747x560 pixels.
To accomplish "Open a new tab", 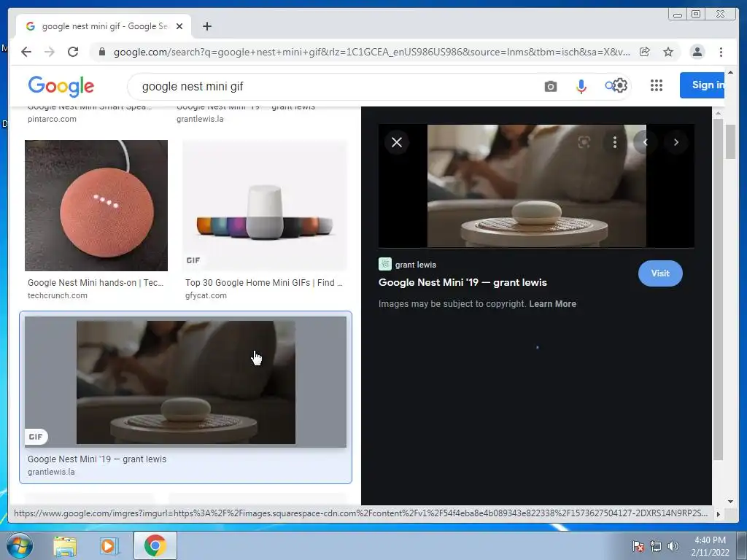I will click(206, 26).
